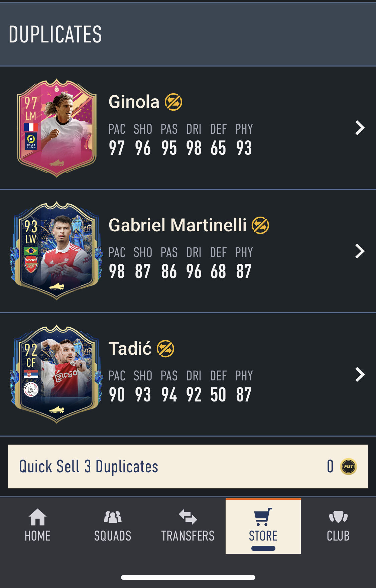Tap the Ginola player name
This screenshot has height=588, width=376.
click(134, 102)
